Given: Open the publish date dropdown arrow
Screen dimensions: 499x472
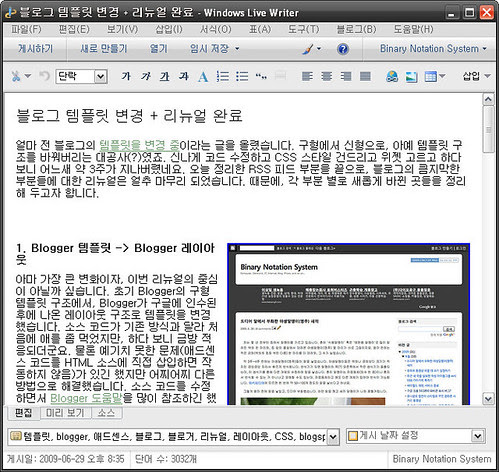Looking at the screenshot, I should pyautogui.click(x=477, y=436).
